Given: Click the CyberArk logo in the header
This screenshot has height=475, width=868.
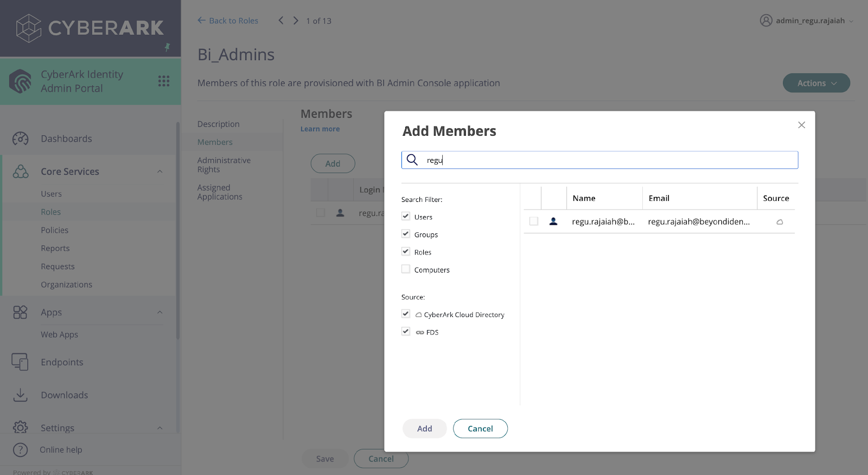Looking at the screenshot, I should [x=90, y=28].
